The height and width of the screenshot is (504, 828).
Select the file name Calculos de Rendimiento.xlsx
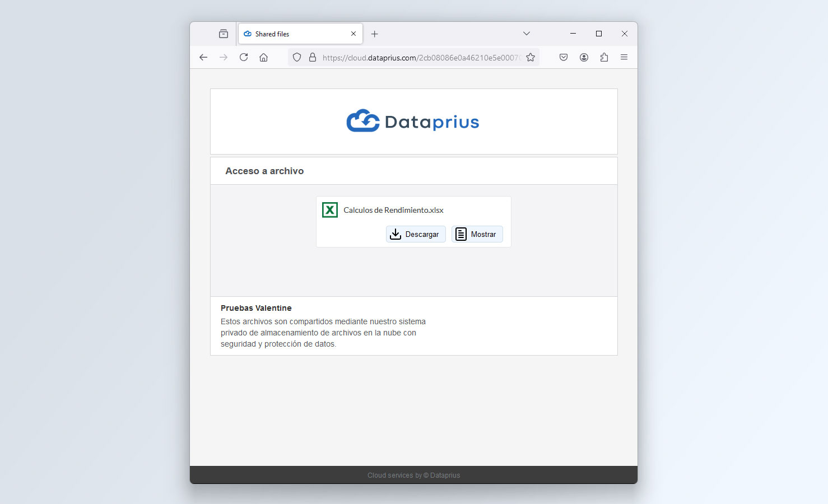pyautogui.click(x=393, y=211)
